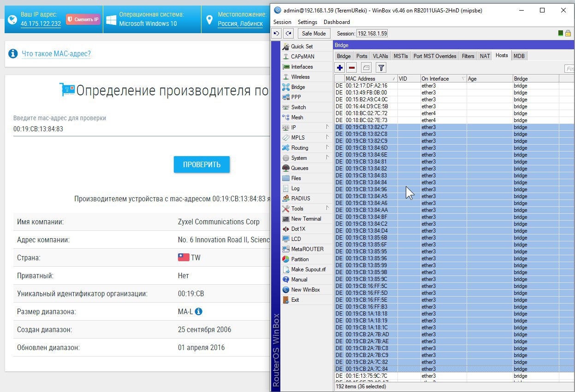Sort by MAC Address column header

371,79
